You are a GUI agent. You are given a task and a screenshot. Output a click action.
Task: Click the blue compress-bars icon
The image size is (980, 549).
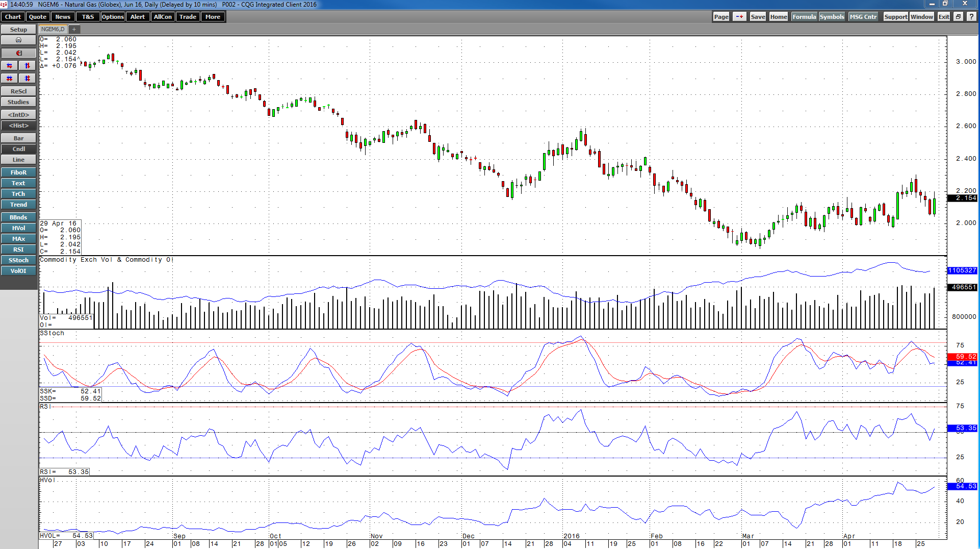point(27,78)
